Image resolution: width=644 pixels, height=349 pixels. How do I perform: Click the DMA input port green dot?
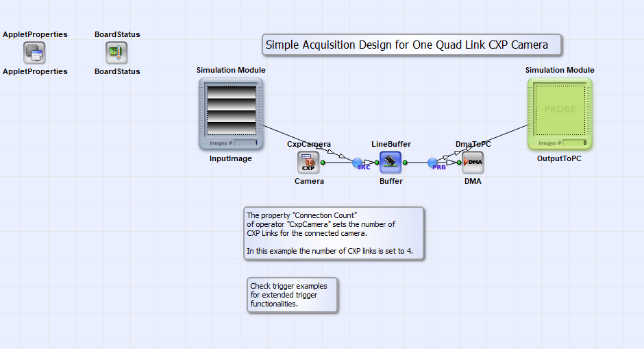pos(459,163)
